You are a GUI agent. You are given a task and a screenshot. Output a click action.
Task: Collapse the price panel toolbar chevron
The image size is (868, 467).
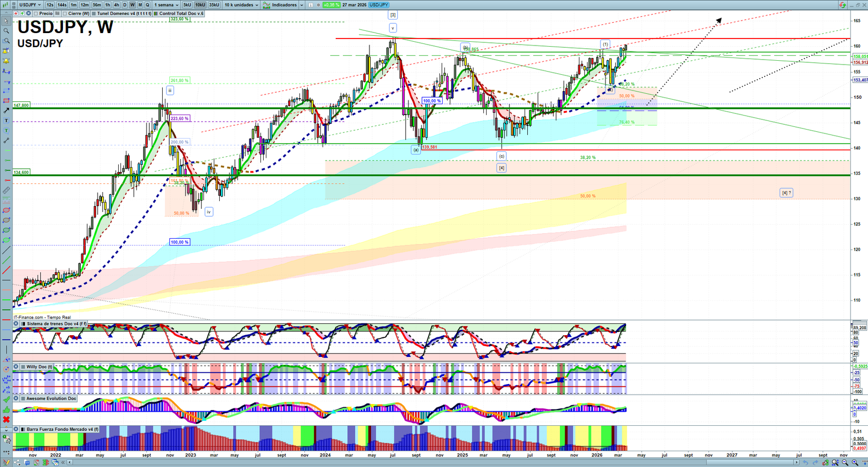(6, 14)
